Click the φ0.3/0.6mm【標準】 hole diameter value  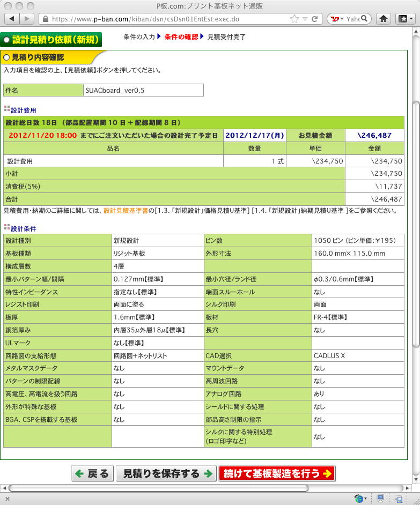pos(344,279)
